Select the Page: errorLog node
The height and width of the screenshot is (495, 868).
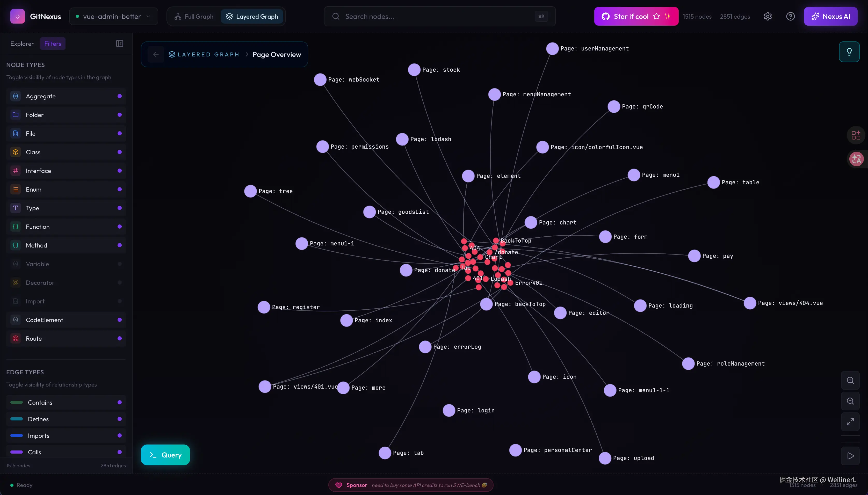click(x=425, y=347)
